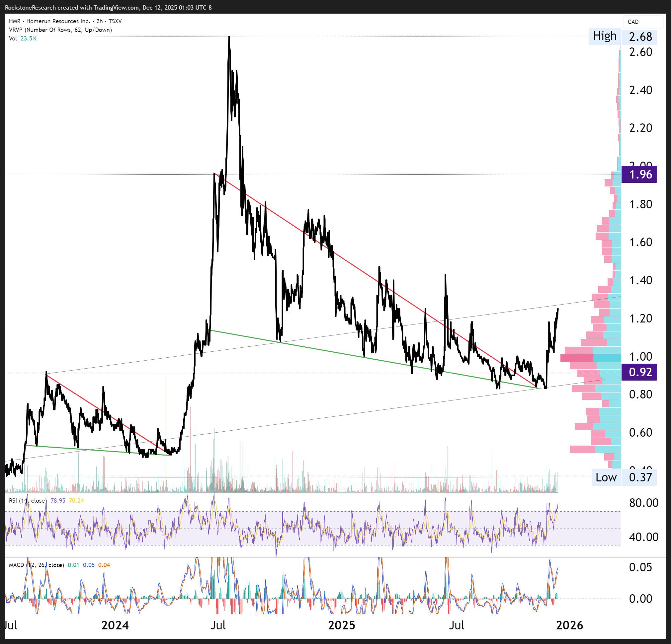The height and width of the screenshot is (644, 671).
Task: Click the orange MACD value 0.04
Action: pyautogui.click(x=104, y=565)
